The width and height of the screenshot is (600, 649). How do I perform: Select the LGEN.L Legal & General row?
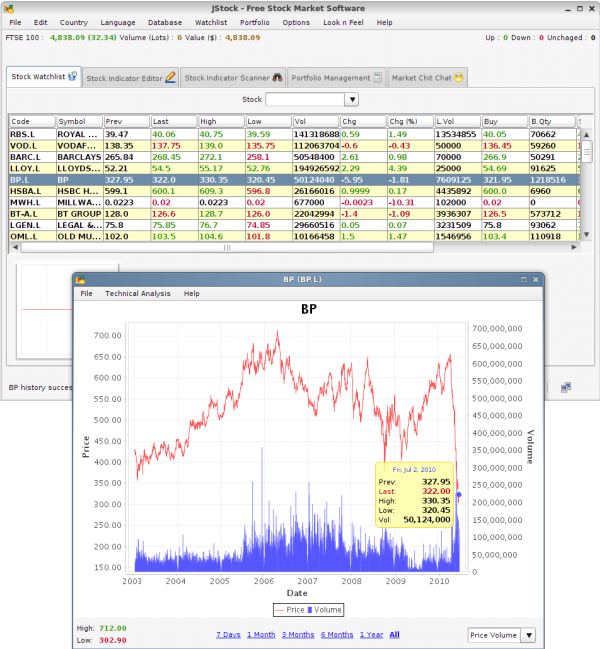[x=294, y=225]
